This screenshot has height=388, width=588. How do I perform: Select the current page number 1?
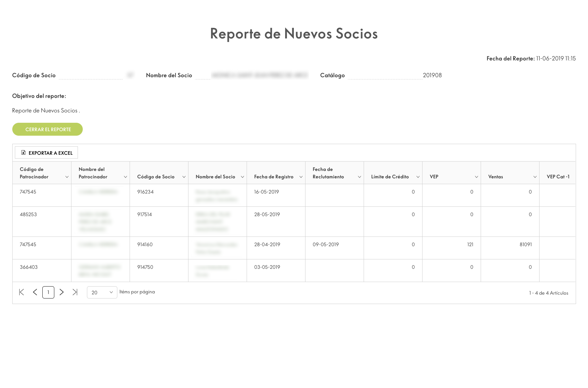48,292
